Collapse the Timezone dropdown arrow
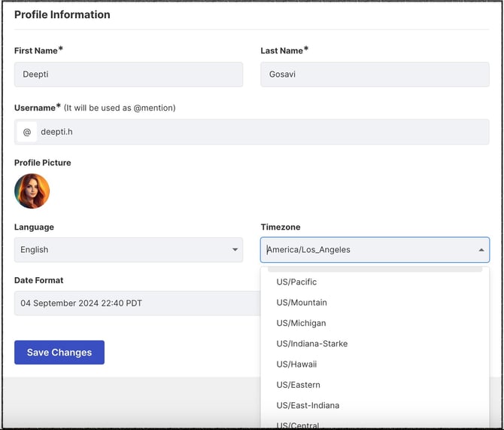This screenshot has width=504, height=430. (x=481, y=250)
